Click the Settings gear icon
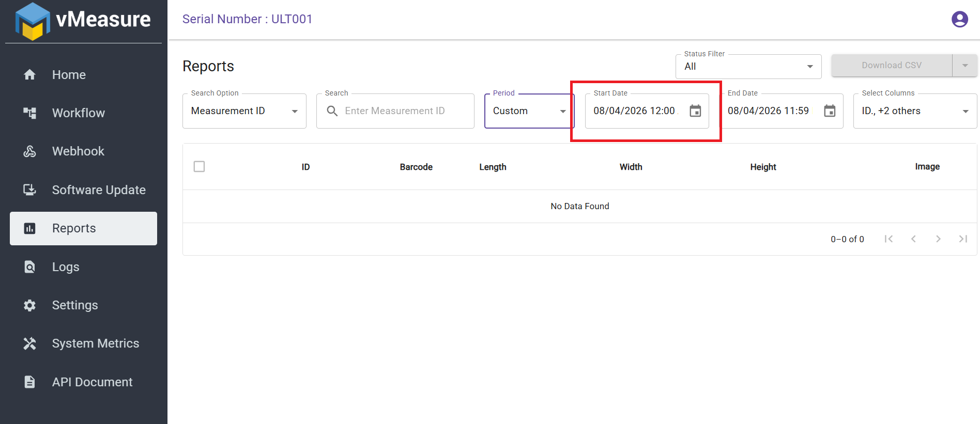This screenshot has height=424, width=980. (x=30, y=305)
